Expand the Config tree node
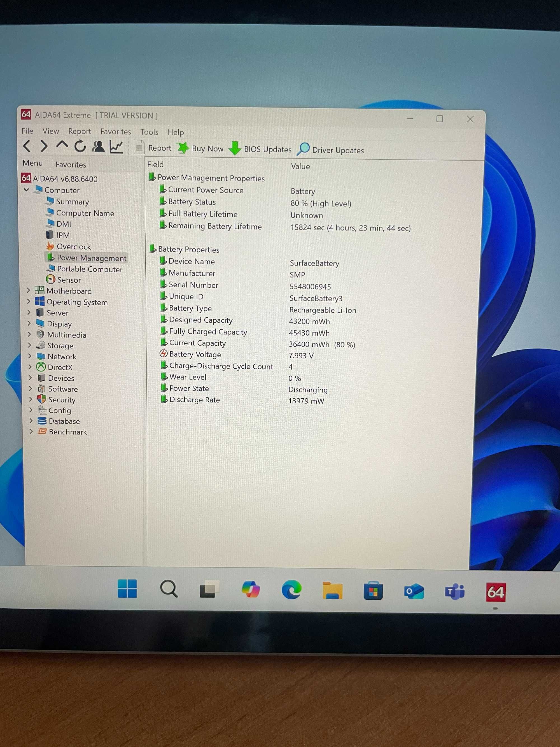 [31, 410]
